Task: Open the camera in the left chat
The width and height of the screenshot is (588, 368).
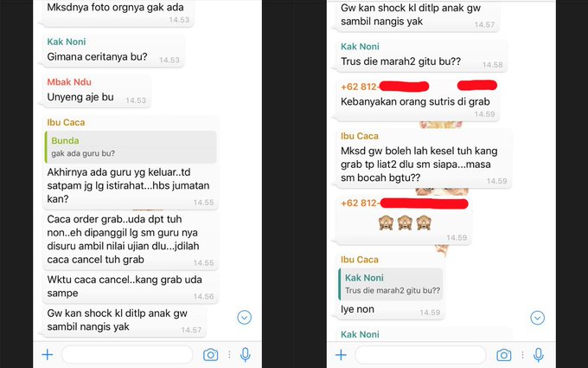Action: point(210,354)
